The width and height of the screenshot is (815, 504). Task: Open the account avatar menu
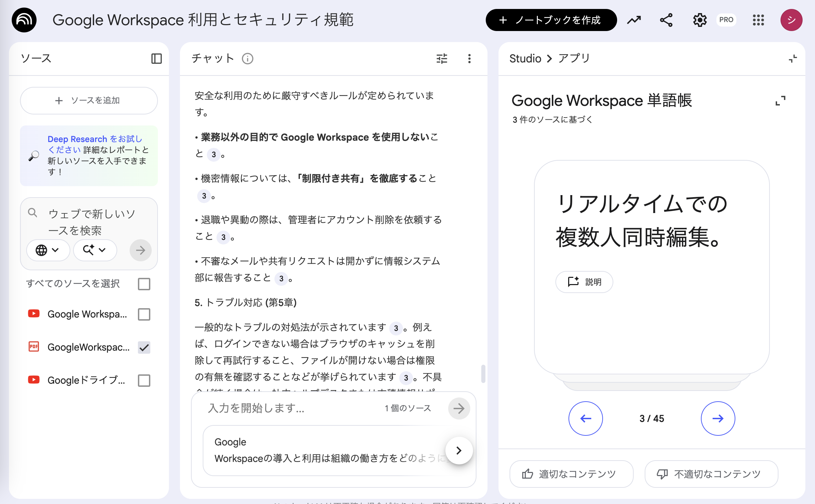pyautogui.click(x=791, y=20)
